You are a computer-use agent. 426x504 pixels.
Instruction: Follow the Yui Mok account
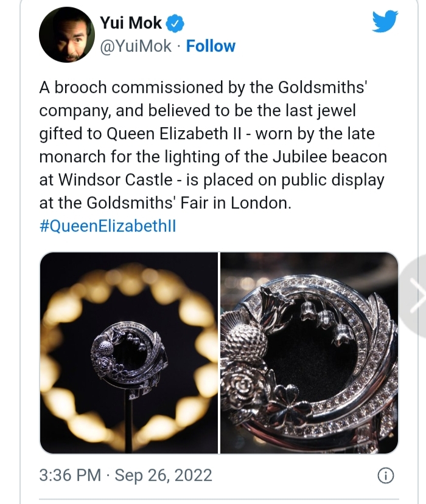click(211, 46)
